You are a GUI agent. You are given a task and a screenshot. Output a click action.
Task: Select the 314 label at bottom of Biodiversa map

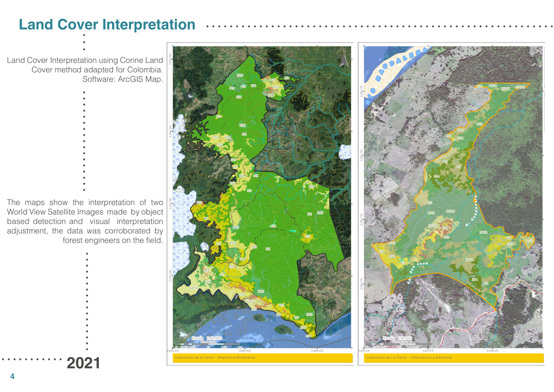[308, 337]
